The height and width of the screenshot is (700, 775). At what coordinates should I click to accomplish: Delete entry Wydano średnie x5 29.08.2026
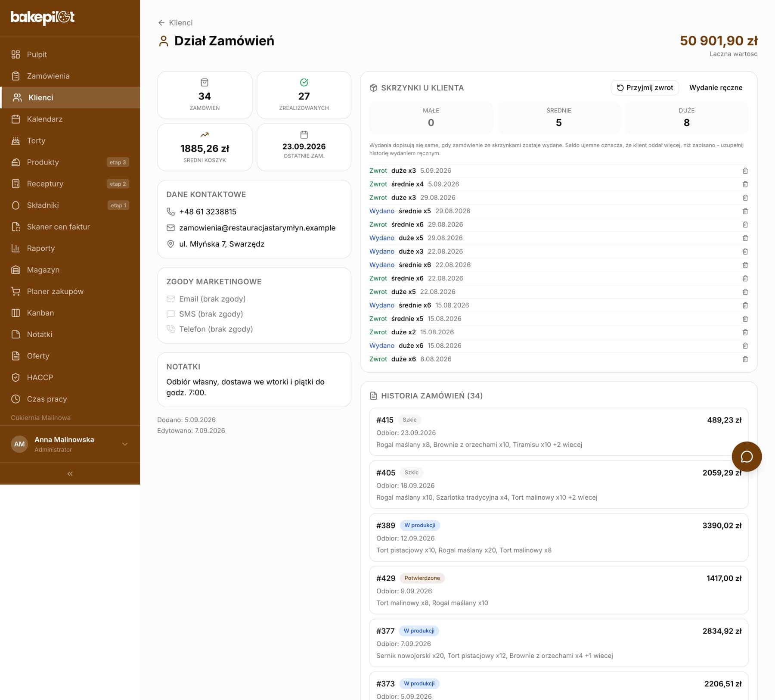pos(745,211)
